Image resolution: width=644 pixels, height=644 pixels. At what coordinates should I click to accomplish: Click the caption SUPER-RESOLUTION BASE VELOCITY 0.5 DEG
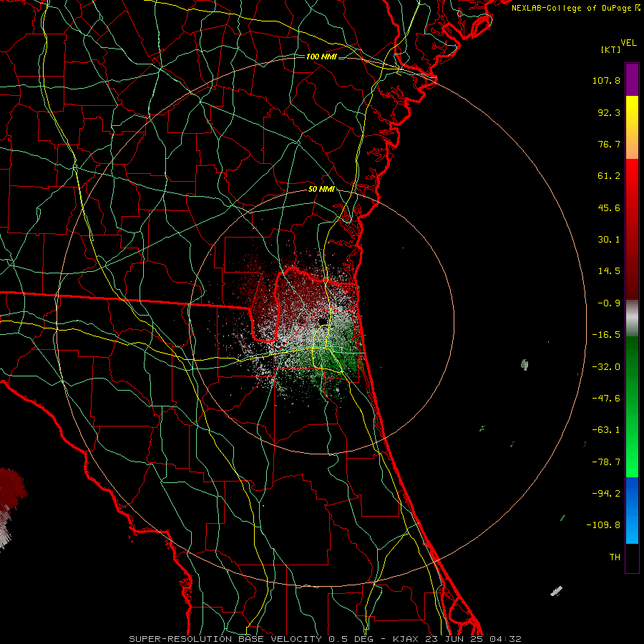point(251,639)
